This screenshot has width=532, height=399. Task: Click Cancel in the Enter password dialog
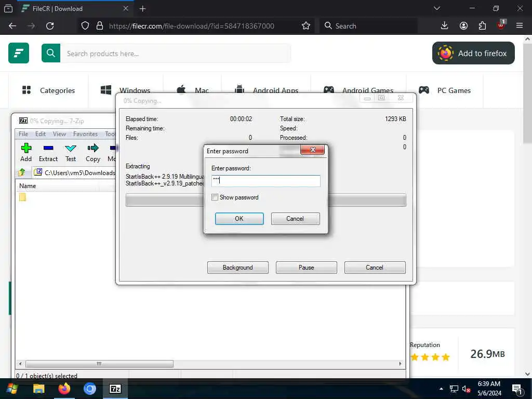295,219
